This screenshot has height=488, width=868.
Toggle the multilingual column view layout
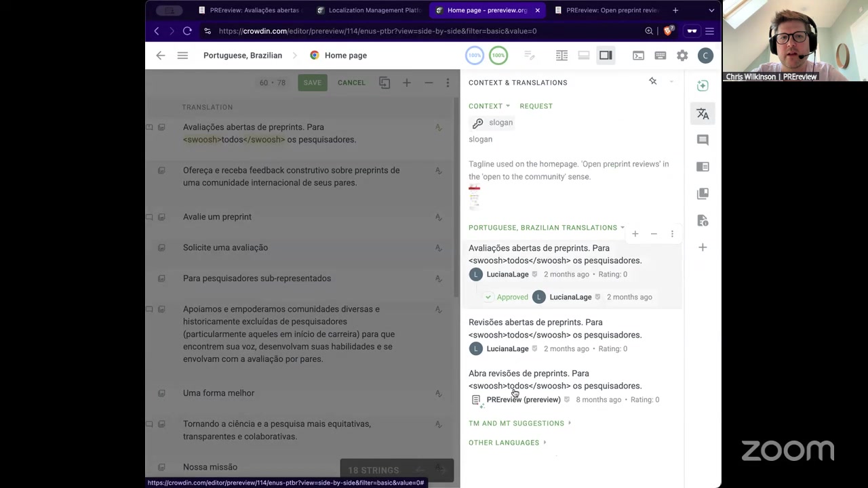[561, 56]
